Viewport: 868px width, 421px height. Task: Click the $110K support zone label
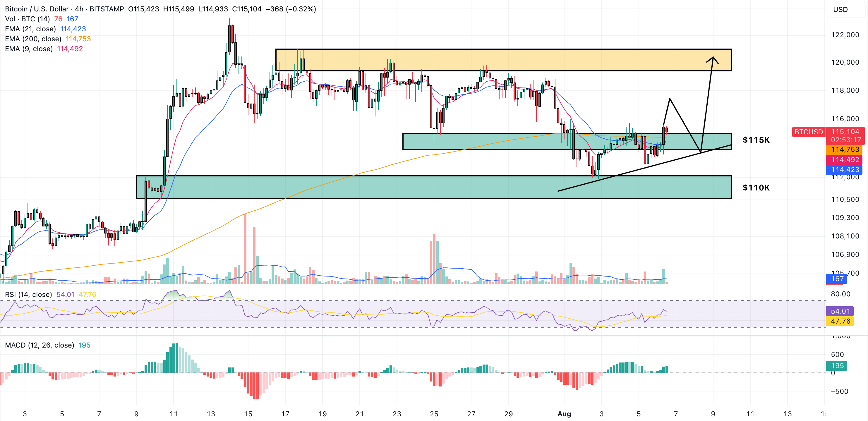[756, 188]
